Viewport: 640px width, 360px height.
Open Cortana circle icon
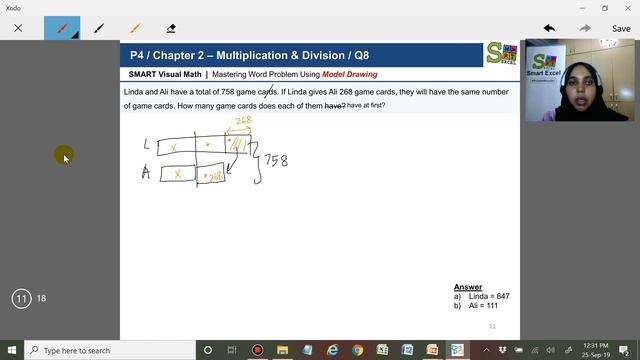pos(208,350)
